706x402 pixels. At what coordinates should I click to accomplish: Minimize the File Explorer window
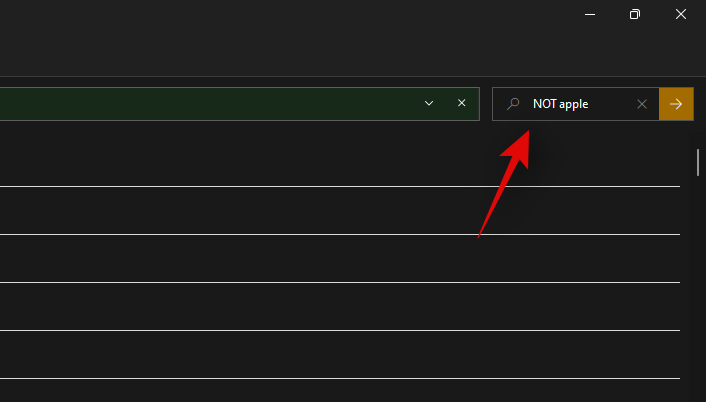[588, 14]
